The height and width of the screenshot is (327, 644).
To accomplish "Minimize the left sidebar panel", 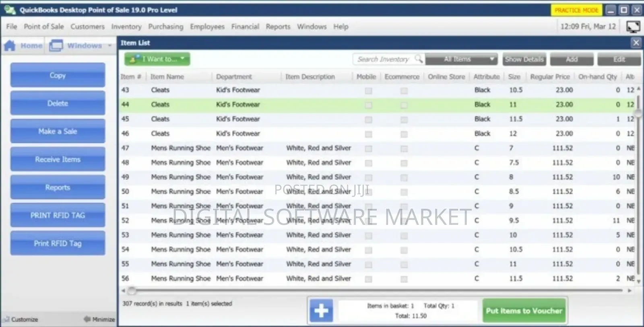I will tap(99, 319).
